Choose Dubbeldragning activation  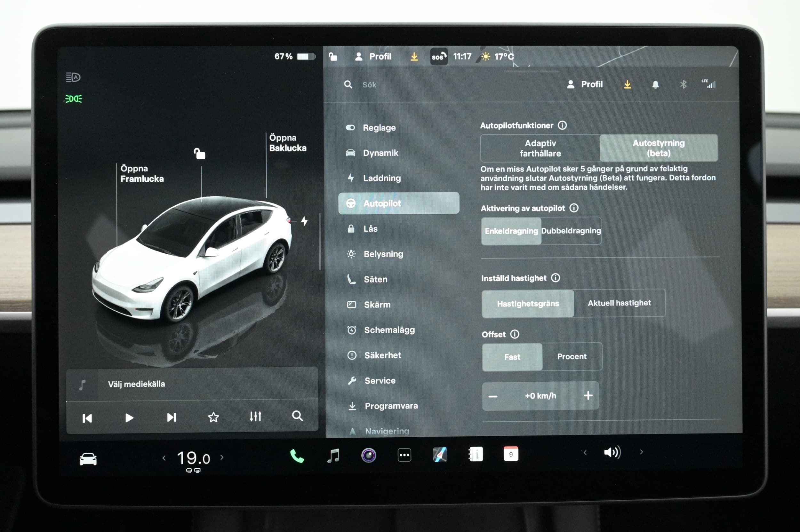pos(571,231)
